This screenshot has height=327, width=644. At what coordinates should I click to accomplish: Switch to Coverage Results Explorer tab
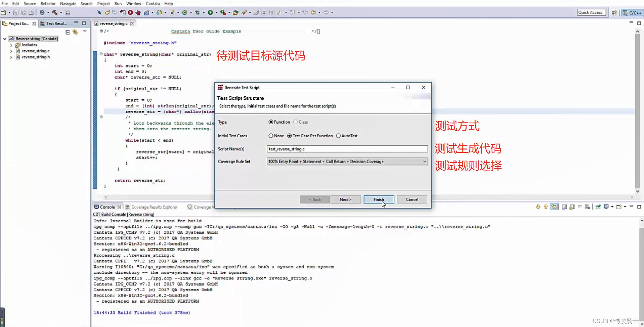click(151, 207)
